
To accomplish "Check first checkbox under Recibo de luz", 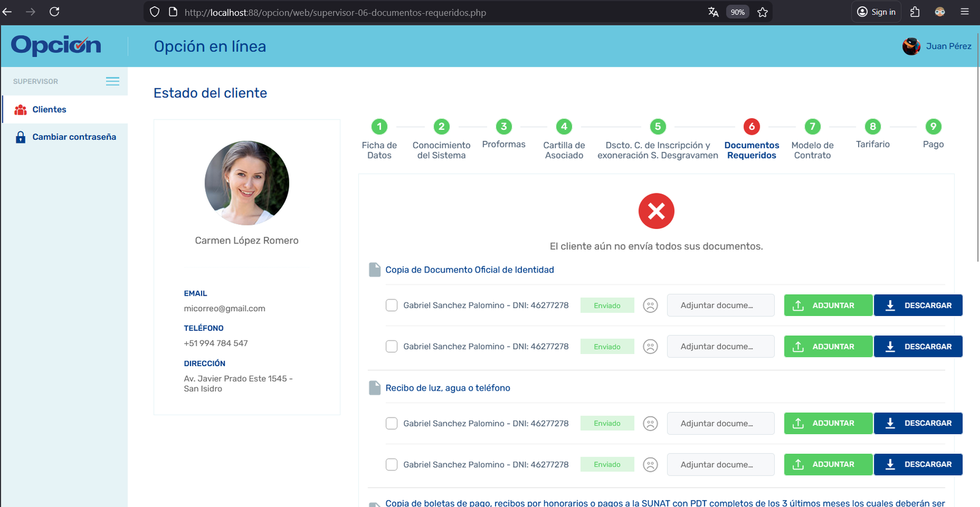I will point(391,423).
